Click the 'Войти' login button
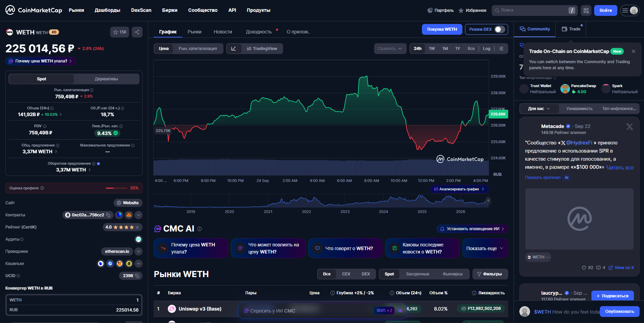The height and width of the screenshot is (323, 644). 606,10
